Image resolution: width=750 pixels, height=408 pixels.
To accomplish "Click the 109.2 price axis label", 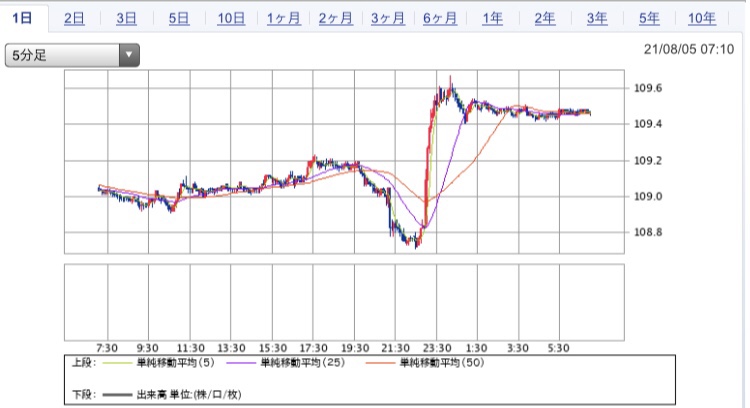I will pos(648,161).
